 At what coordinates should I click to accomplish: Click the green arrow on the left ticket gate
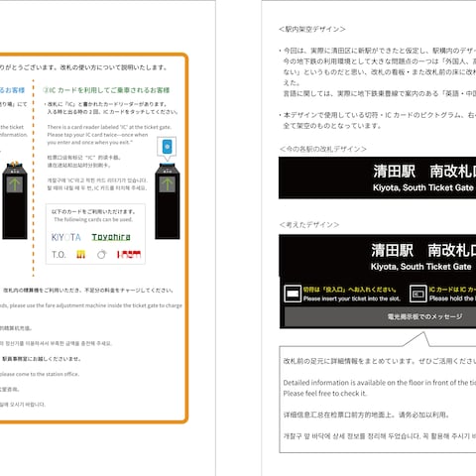click(15, 184)
